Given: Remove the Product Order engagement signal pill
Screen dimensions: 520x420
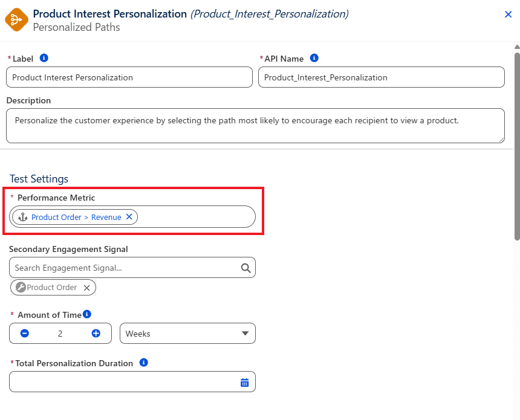Looking at the screenshot, I should click(x=86, y=288).
